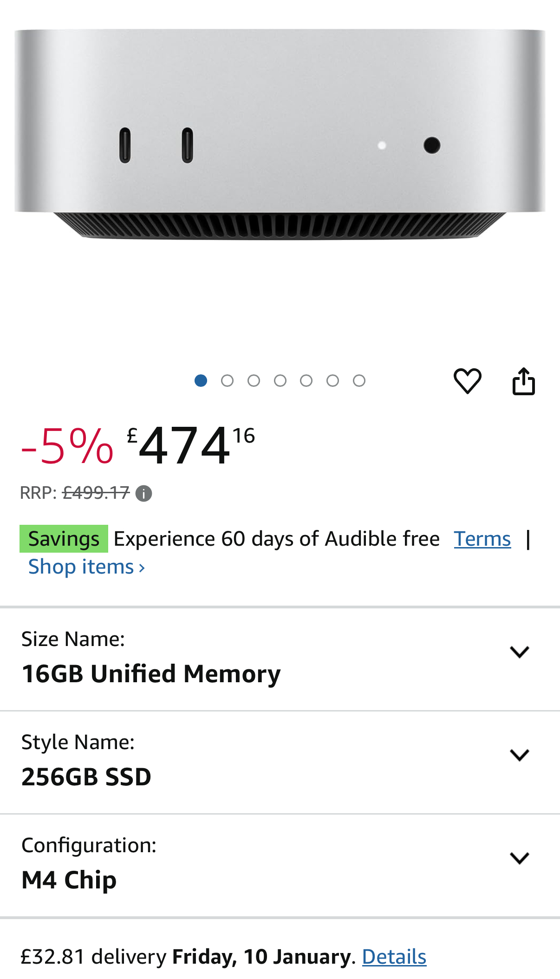Tap the green Savings badge
This screenshot has width=560, height=979.
64,539
